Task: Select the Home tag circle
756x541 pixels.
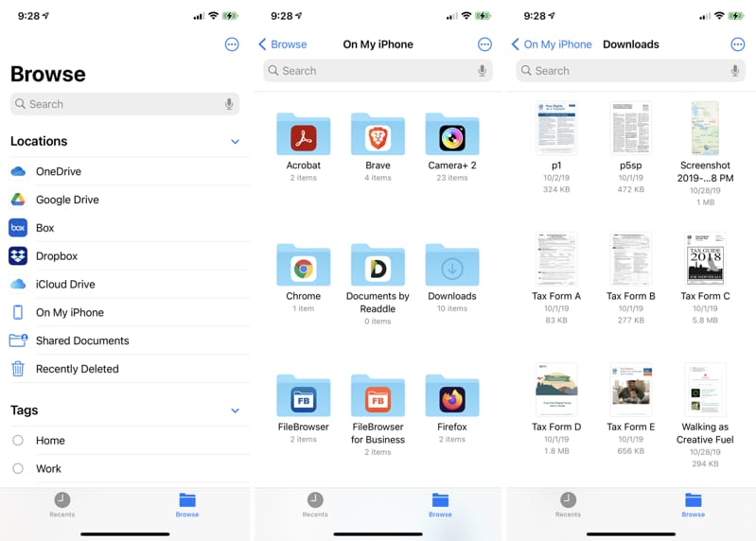Action: click(18, 441)
